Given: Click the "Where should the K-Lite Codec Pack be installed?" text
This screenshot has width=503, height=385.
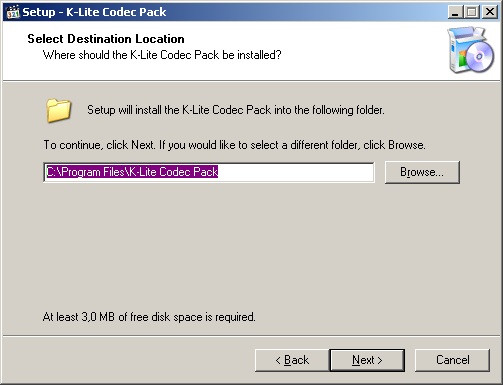Looking at the screenshot, I should [162, 55].
